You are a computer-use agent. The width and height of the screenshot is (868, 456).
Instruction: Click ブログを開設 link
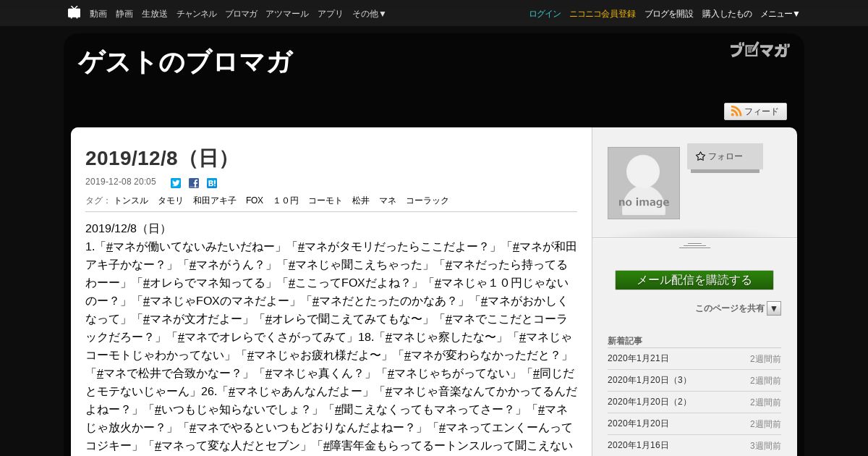[x=669, y=14]
